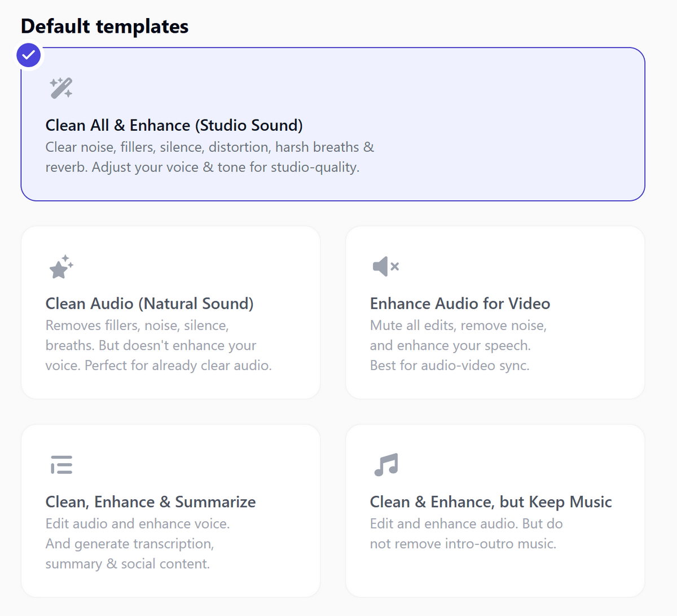Click the music note icon
677x616 pixels.
click(x=386, y=465)
